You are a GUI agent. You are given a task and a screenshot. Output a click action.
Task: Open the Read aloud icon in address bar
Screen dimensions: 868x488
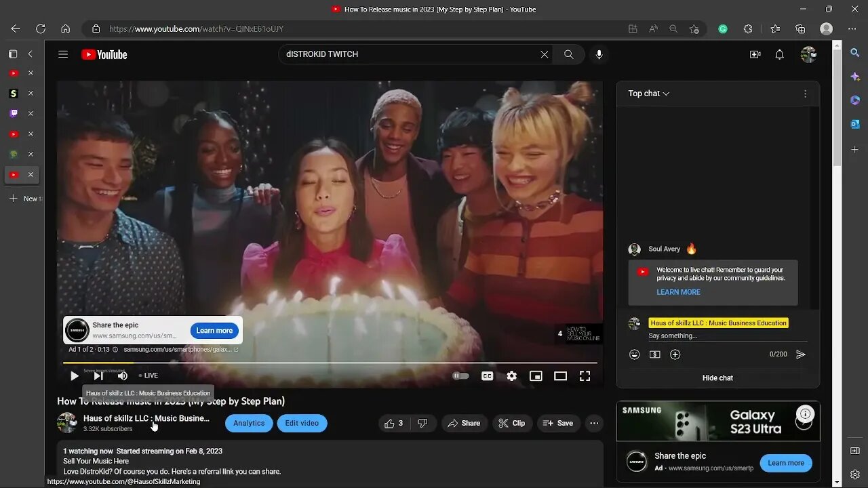(653, 29)
